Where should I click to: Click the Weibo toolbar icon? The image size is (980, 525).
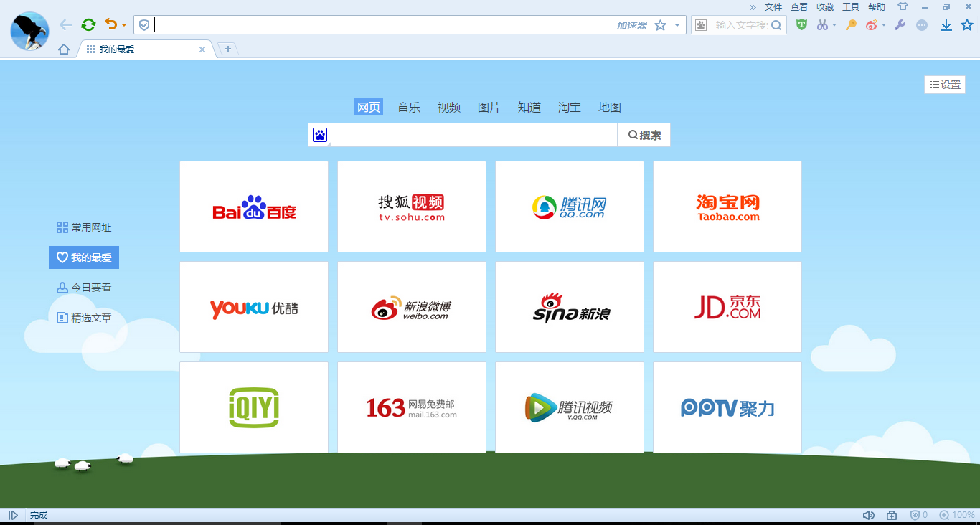(x=872, y=25)
